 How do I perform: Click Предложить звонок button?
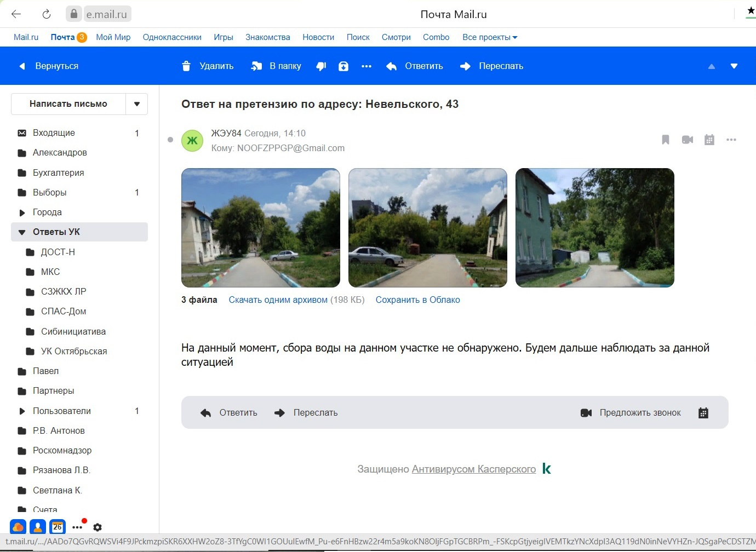(x=631, y=413)
